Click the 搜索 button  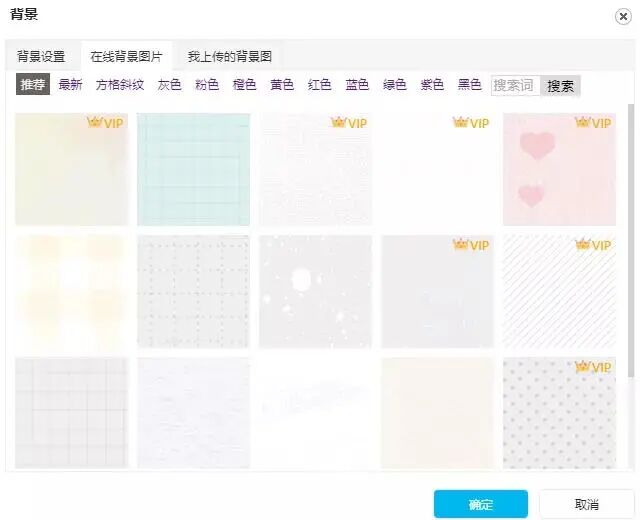click(x=560, y=86)
